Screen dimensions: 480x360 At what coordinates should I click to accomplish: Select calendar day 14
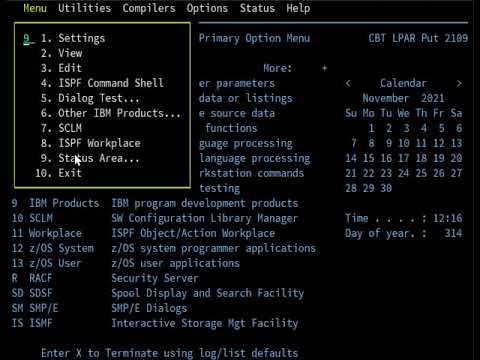tap(351, 158)
